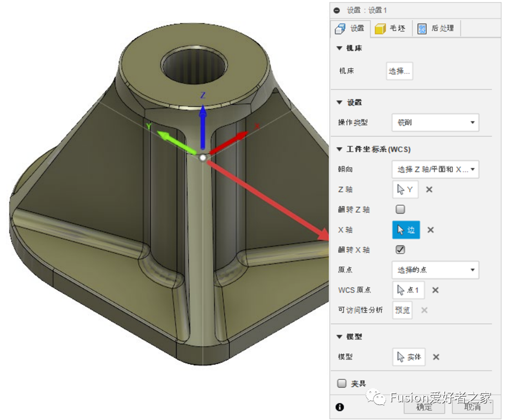508x420 pixels.
Task: Enable the 翻转 Z 轴 checkbox
Action: (x=400, y=209)
